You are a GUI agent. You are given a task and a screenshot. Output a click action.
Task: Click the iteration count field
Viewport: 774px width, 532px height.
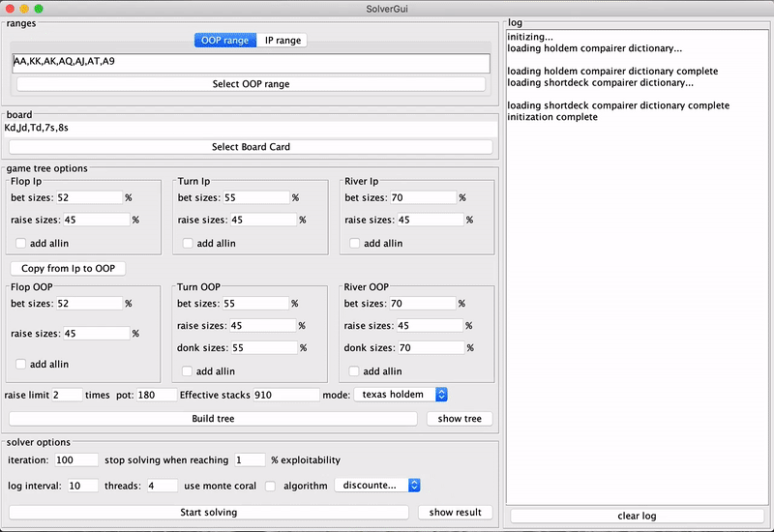76,460
